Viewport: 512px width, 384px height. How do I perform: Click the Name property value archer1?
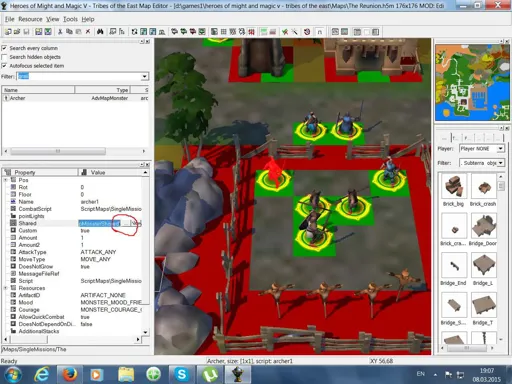tap(90, 202)
